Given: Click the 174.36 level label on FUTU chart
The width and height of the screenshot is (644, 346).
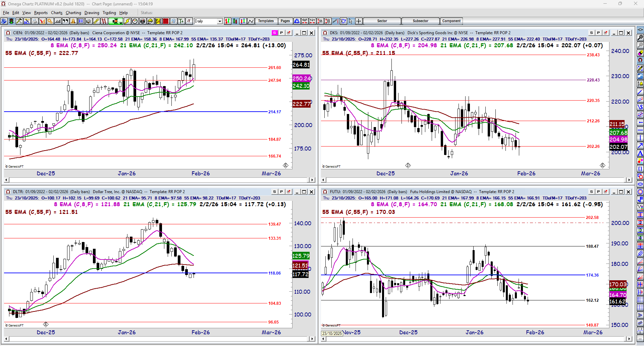Looking at the screenshot, I should [592, 275].
